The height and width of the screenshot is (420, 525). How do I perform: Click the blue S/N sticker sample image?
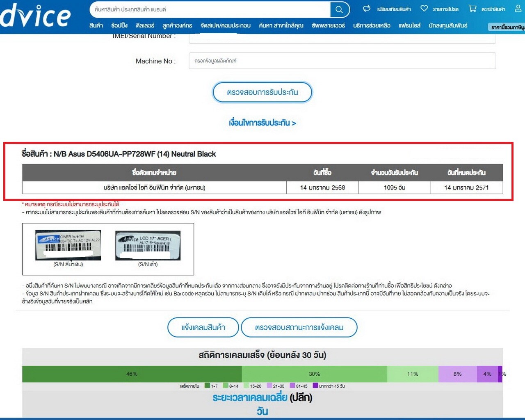pyautogui.click(x=68, y=245)
